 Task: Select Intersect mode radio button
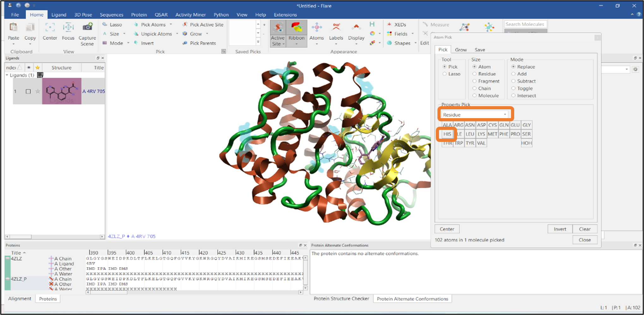[x=514, y=95]
